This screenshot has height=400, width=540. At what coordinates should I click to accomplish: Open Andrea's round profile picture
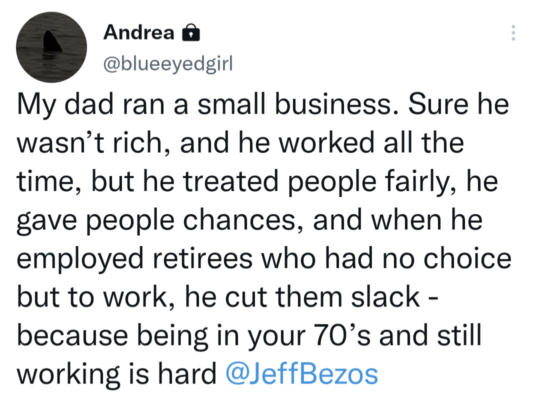tap(52, 47)
